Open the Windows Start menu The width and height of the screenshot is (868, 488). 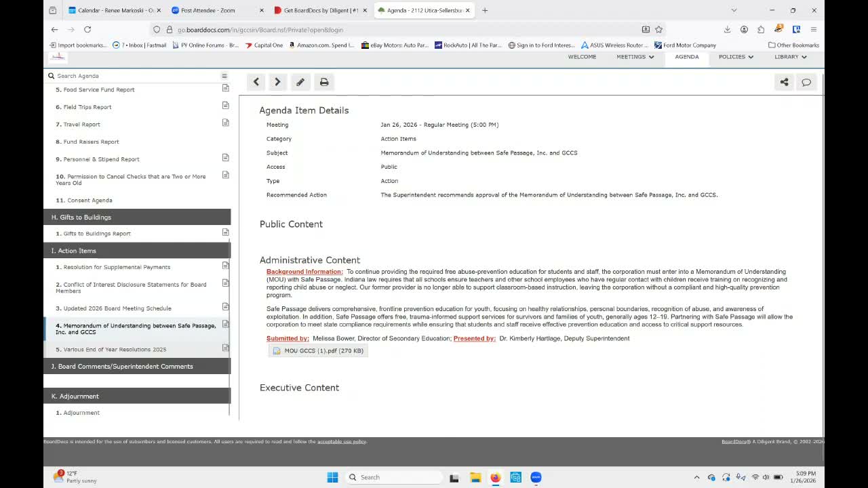[x=332, y=477]
